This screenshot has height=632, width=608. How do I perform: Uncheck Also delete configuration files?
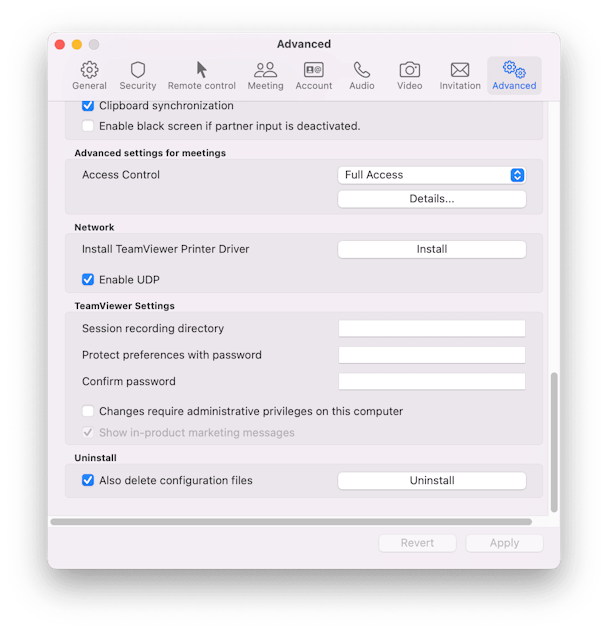click(x=88, y=480)
